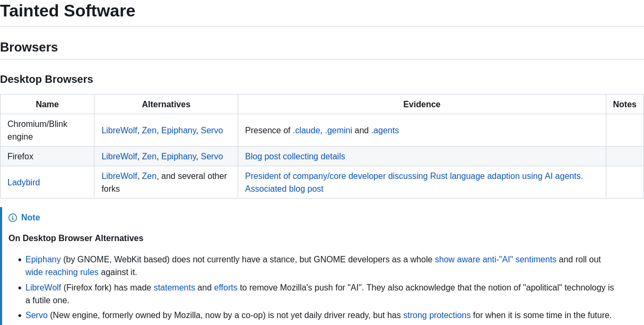This screenshot has height=325, width=644.
Task: Open Servo link in Chromium/Blink row
Action: click(212, 130)
